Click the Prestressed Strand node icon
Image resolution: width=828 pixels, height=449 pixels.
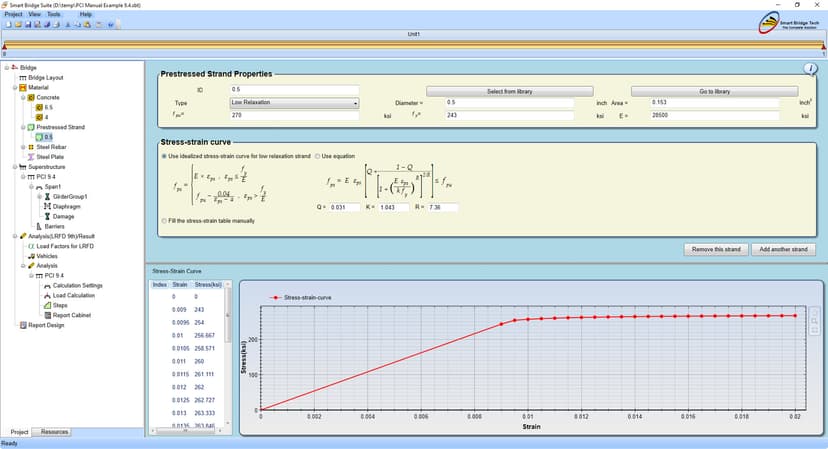[x=31, y=127]
